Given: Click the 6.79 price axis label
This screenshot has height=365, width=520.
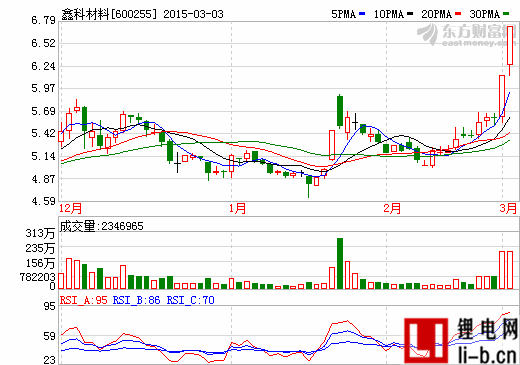Looking at the screenshot, I should 43,20.
